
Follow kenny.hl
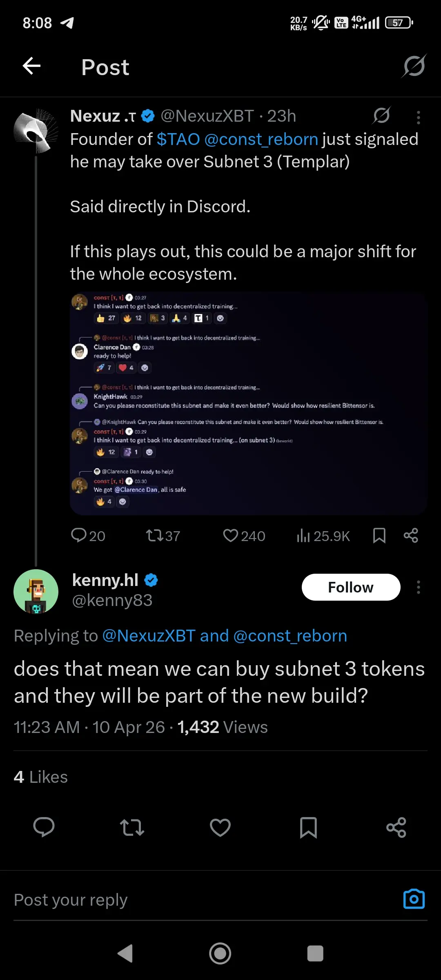click(x=351, y=587)
